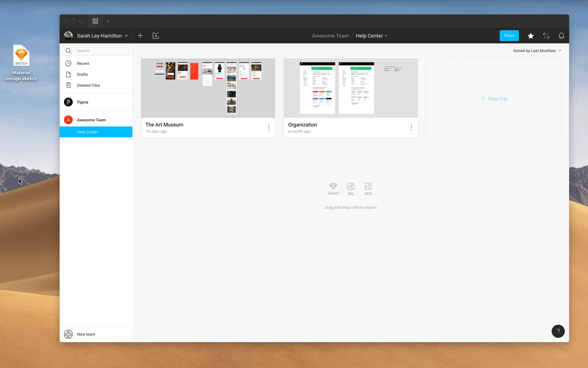This screenshot has width=588, height=368.
Task: Create a New team from sidebar footer
Action: [96, 334]
